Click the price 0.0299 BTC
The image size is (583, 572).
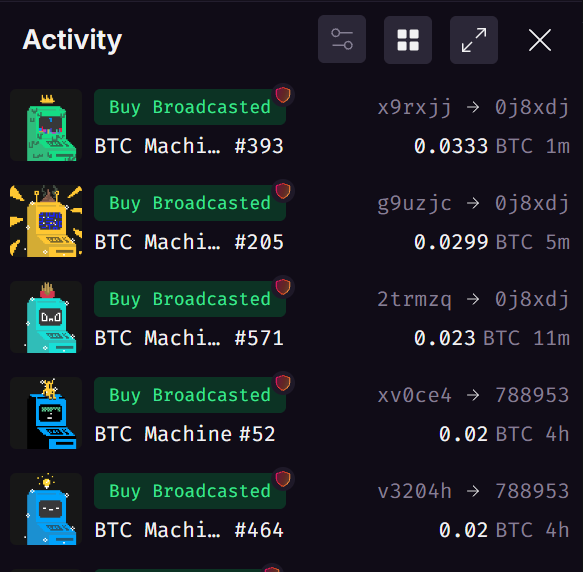pyautogui.click(x=473, y=242)
